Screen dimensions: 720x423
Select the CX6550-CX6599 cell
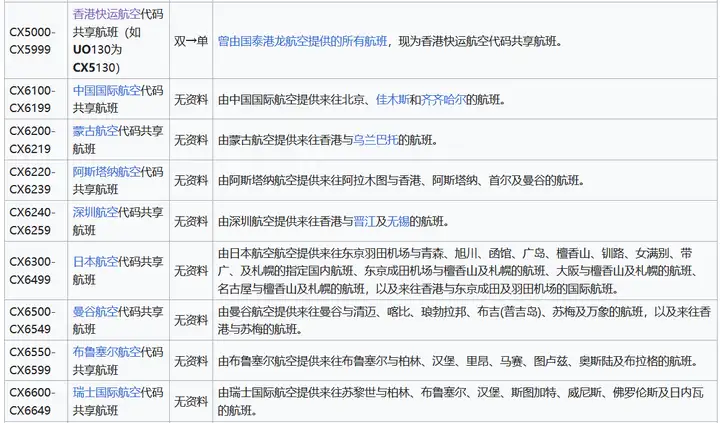point(36,361)
